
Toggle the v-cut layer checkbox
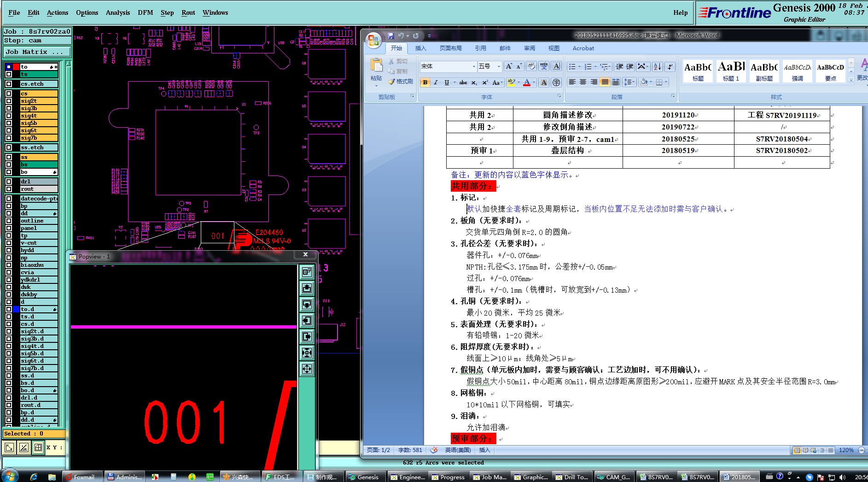tap(9, 243)
